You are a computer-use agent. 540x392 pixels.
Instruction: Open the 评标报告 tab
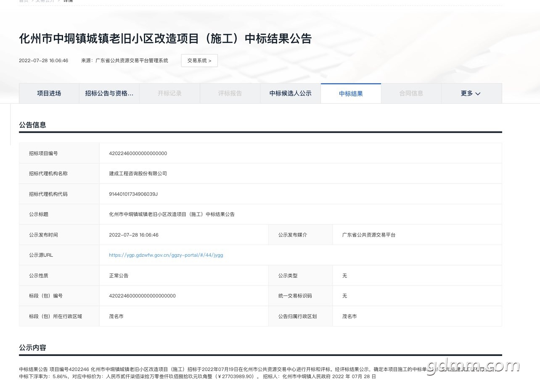click(230, 93)
